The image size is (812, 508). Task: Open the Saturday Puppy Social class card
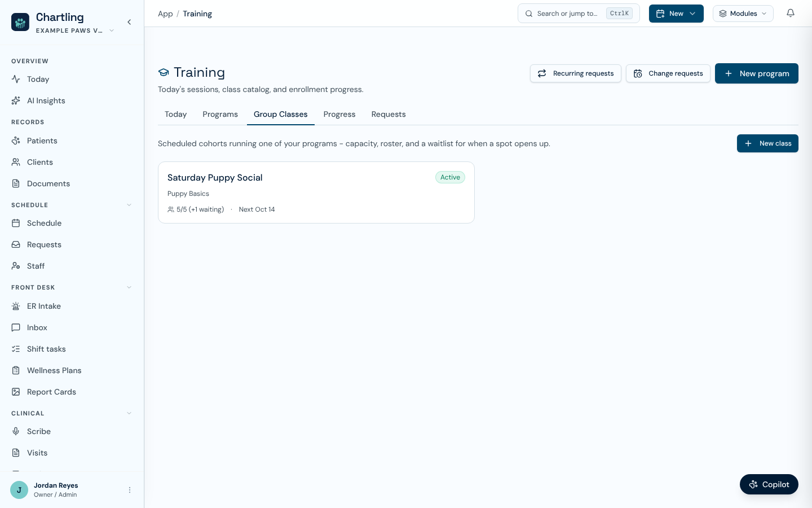316,192
